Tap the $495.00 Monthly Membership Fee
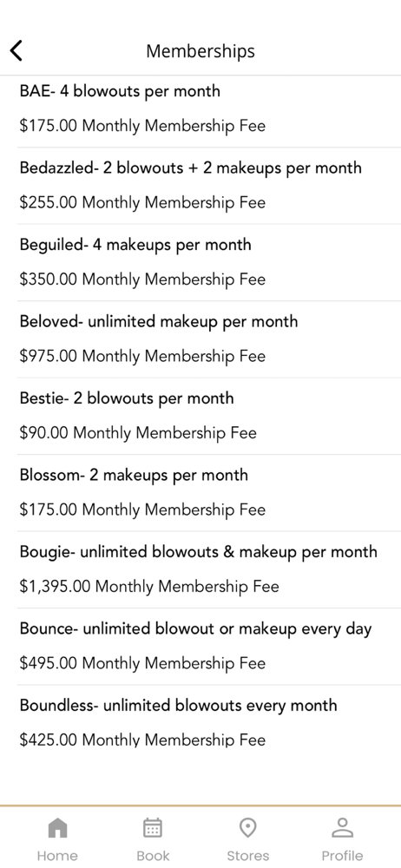This screenshot has height=868, width=401. (x=142, y=664)
